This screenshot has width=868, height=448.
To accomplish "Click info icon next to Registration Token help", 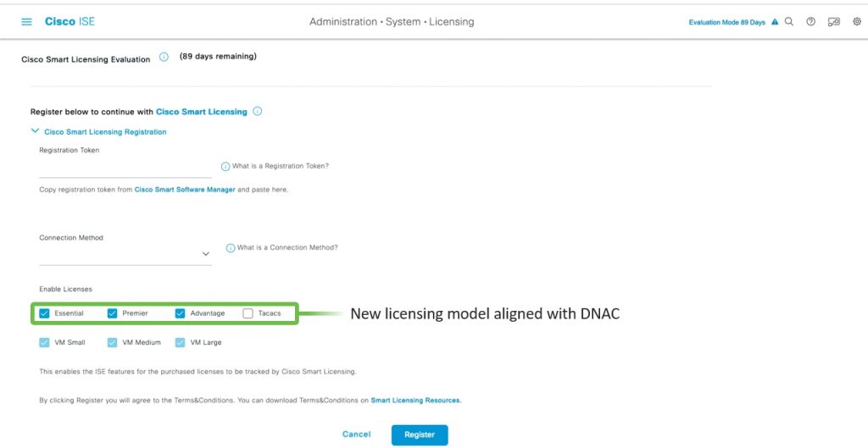I will click(x=225, y=167).
